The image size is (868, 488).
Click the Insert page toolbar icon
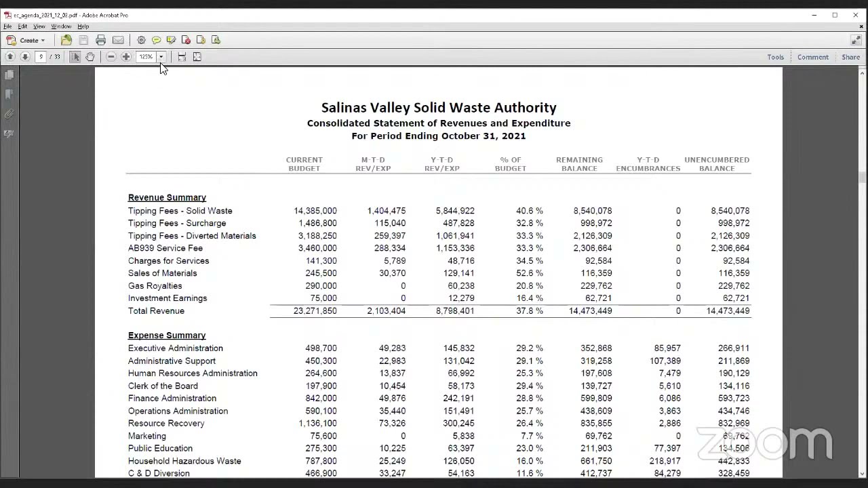click(216, 40)
